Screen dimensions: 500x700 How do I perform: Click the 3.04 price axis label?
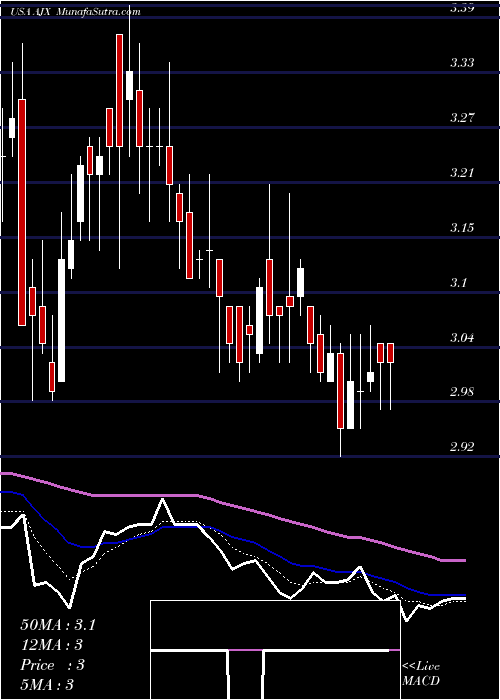[462, 338]
